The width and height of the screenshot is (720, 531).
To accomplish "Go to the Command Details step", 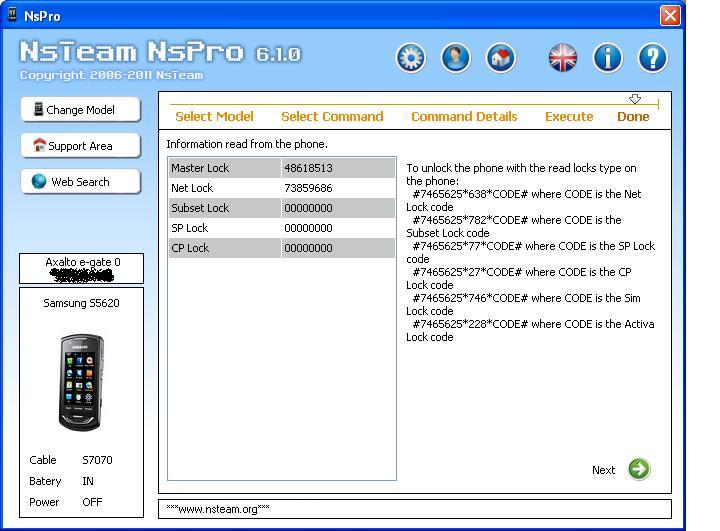I will 464,117.
